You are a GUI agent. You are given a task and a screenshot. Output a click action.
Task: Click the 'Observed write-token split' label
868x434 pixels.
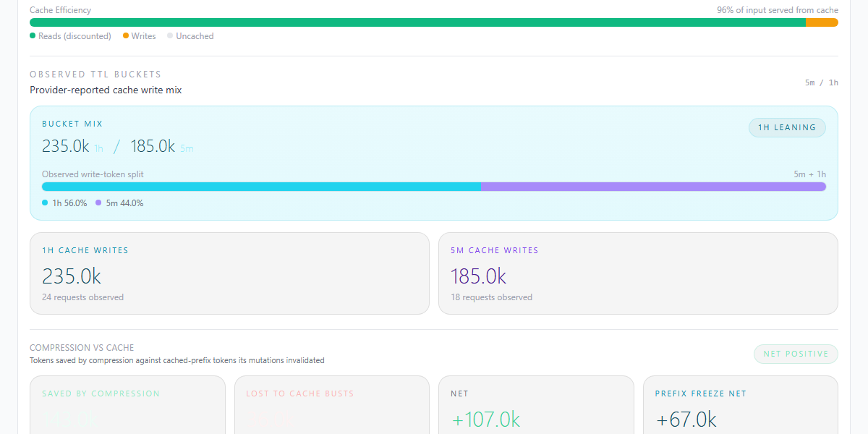[x=93, y=174]
